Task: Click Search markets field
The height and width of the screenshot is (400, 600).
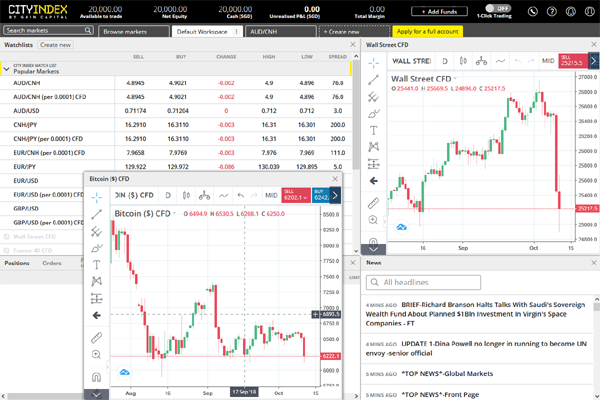Action: click(x=48, y=30)
